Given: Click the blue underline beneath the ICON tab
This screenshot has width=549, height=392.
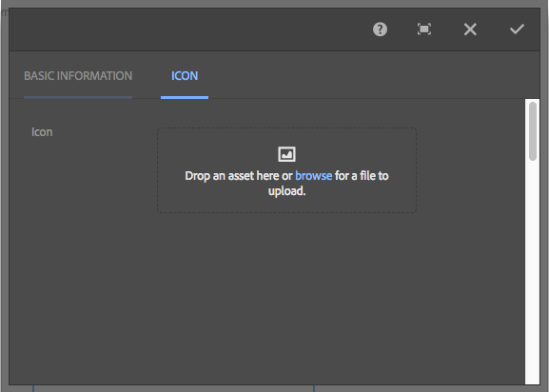Looking at the screenshot, I should point(185,97).
